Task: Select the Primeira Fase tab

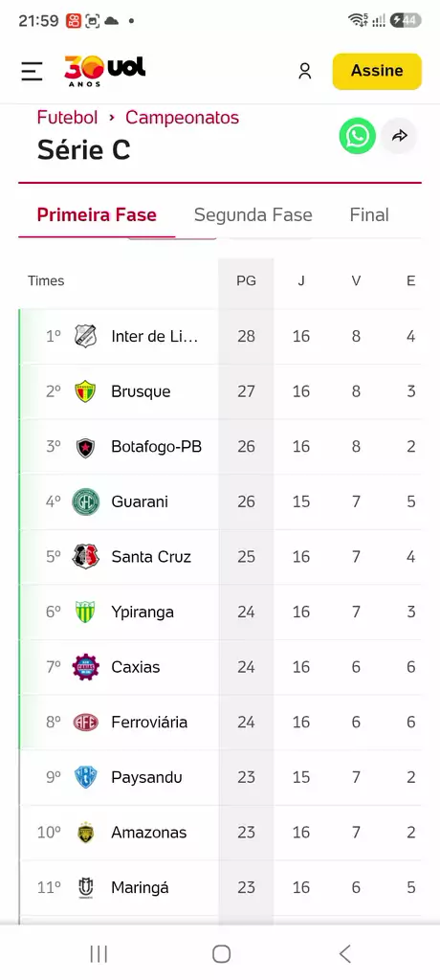Action: 97,215
